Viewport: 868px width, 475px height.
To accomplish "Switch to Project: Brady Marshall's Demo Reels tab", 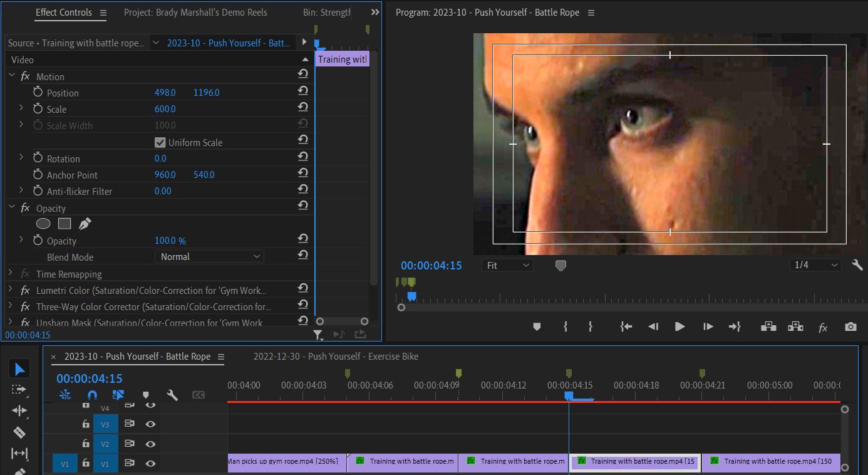I will tap(195, 12).
